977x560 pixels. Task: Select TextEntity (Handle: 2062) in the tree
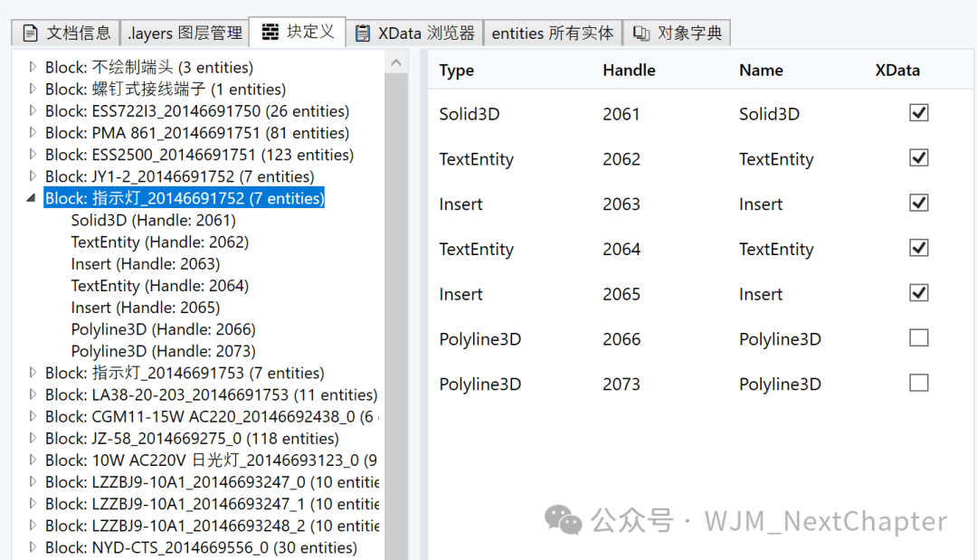point(159,242)
